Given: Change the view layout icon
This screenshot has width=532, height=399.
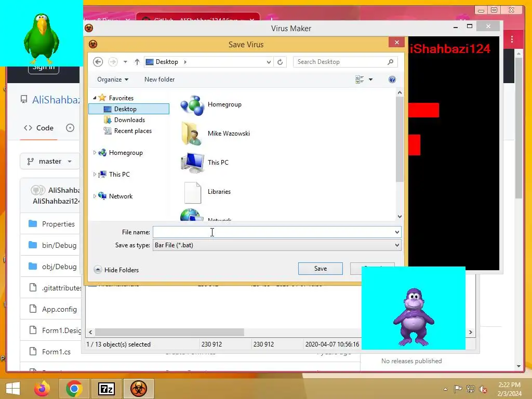Looking at the screenshot, I should pyautogui.click(x=360, y=79).
